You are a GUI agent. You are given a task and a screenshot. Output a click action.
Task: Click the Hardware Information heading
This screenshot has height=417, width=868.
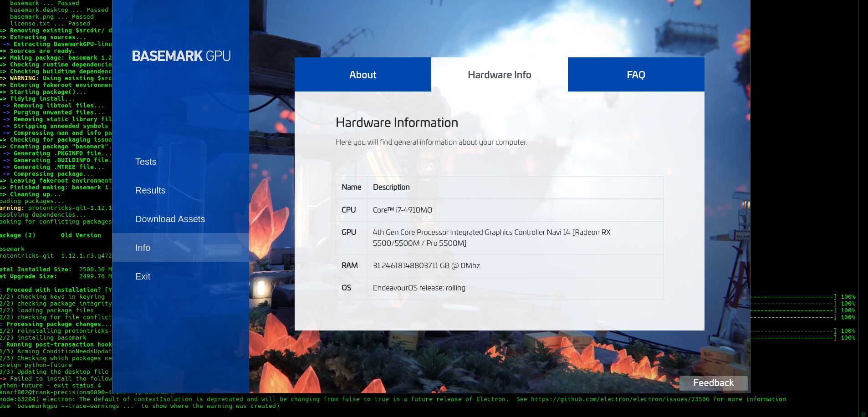397,122
